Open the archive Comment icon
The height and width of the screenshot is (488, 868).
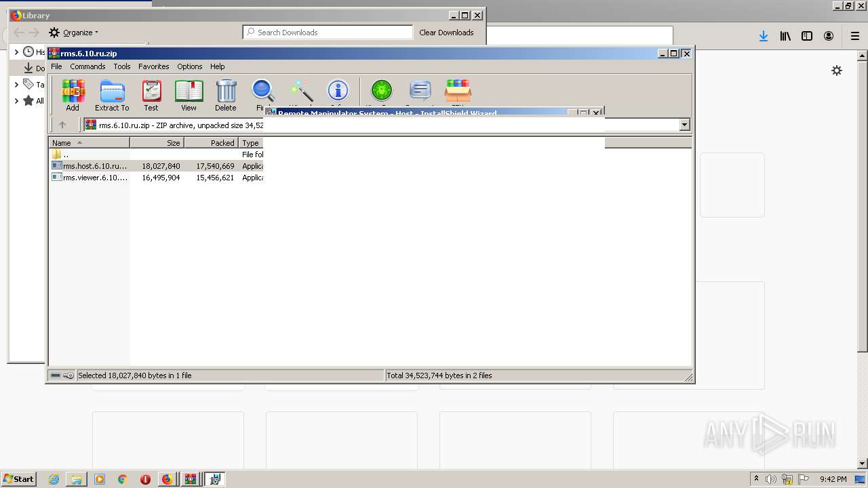pos(420,91)
